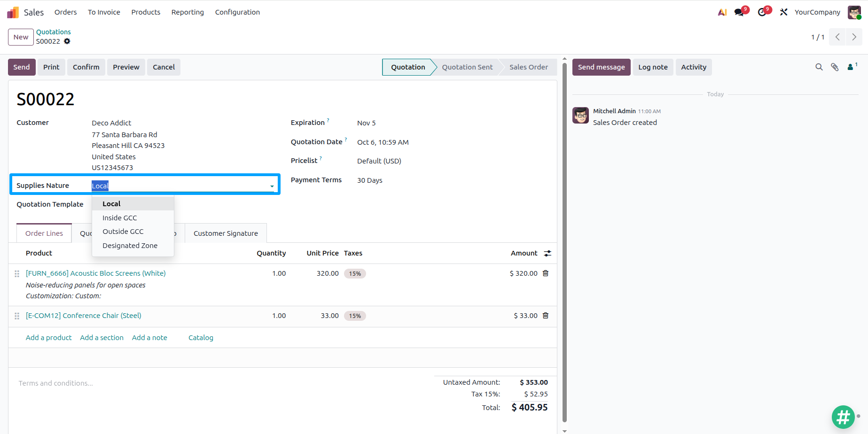Delete the Conference Chair order line
Viewport: 868px width, 434px height.
(546, 316)
